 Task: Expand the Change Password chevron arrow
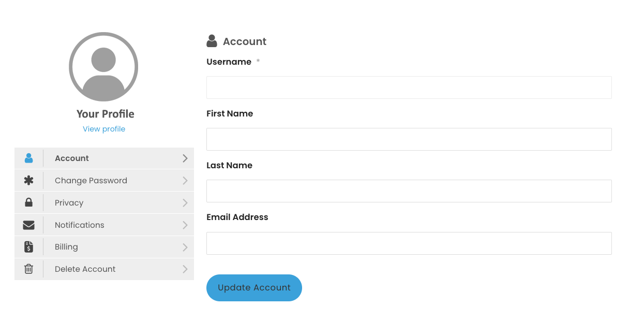click(x=185, y=181)
